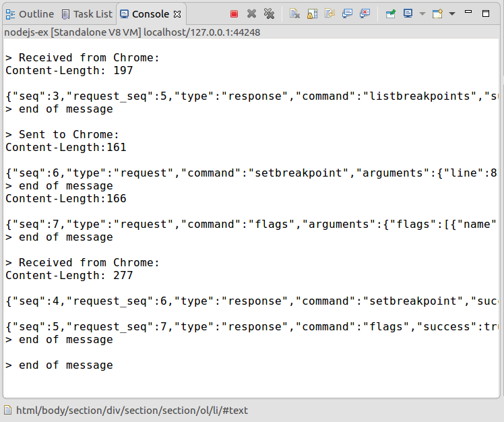Maximize the Console view panel

point(486,13)
